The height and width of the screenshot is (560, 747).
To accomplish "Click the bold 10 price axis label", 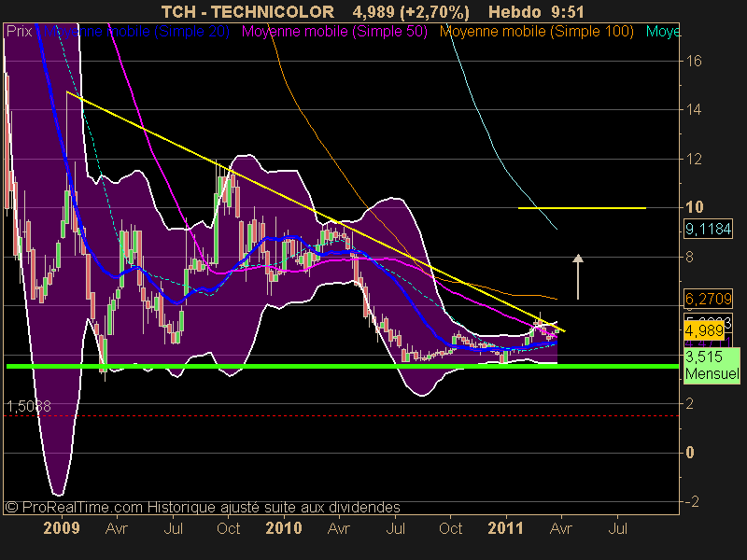I will click(x=694, y=207).
